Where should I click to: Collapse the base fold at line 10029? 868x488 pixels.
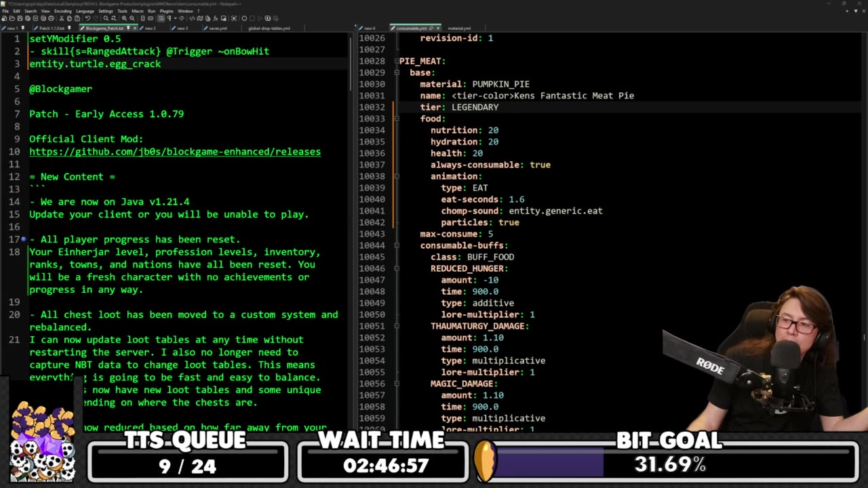[396, 73]
